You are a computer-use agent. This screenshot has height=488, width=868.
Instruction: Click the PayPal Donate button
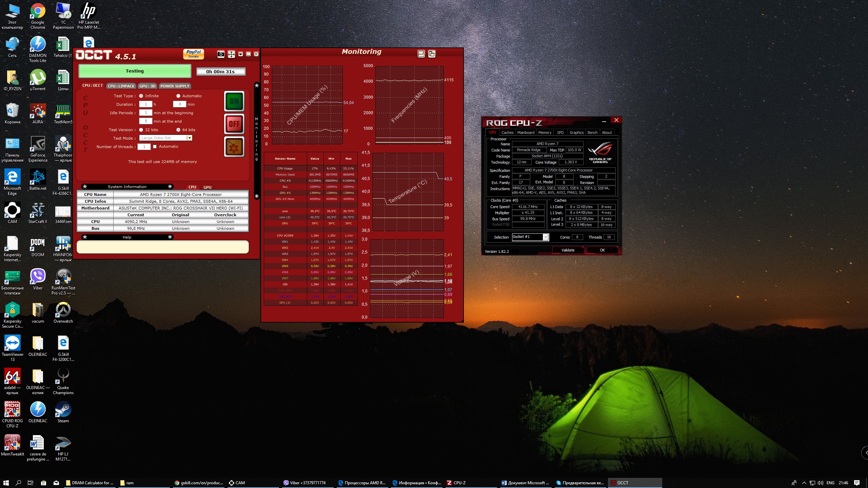[x=194, y=54]
